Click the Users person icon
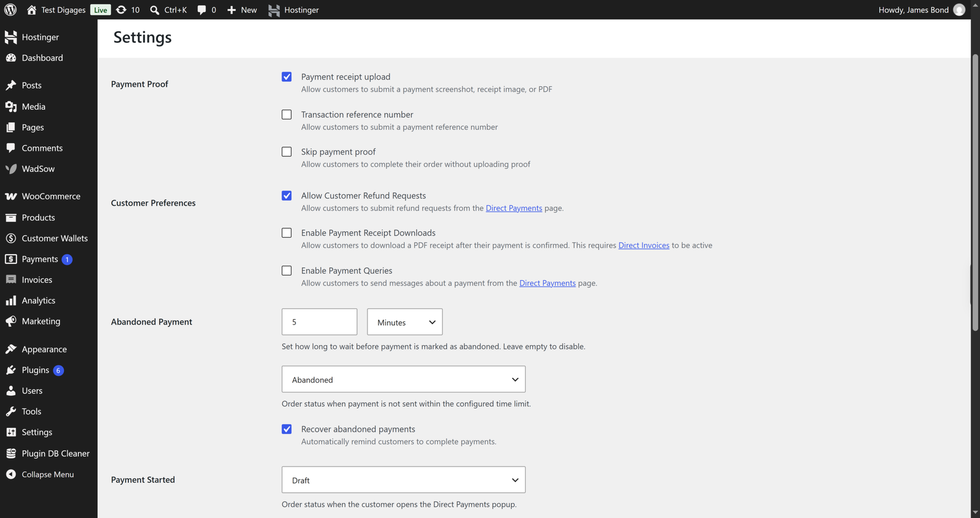 point(11,391)
